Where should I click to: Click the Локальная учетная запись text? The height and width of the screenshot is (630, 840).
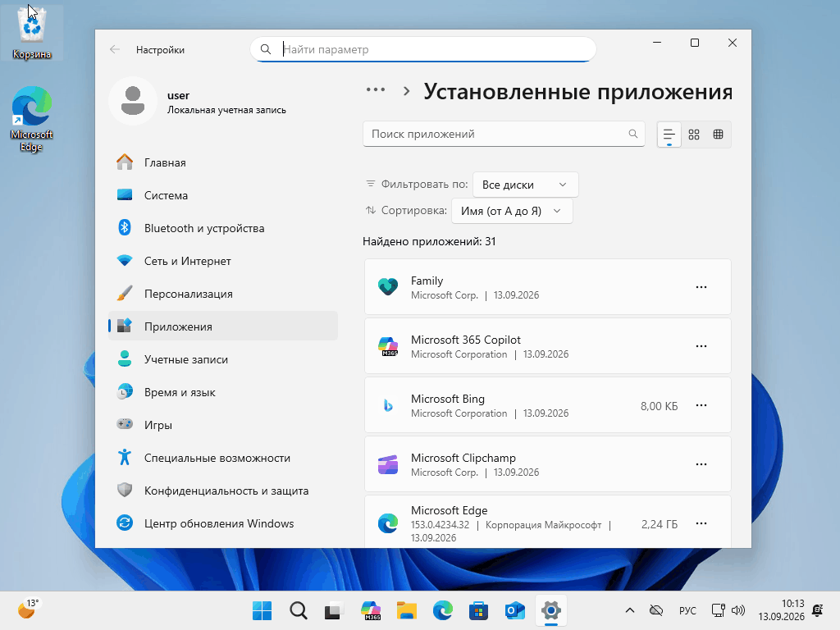coord(226,110)
